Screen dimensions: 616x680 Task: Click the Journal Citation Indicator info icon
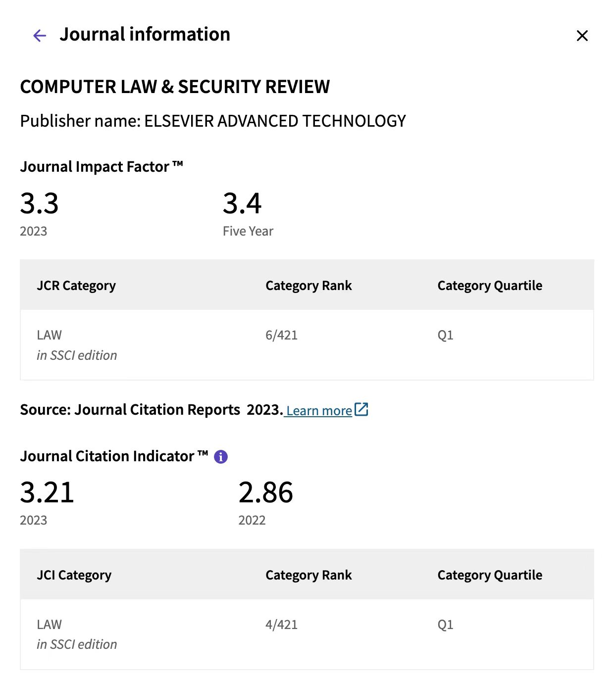click(221, 457)
